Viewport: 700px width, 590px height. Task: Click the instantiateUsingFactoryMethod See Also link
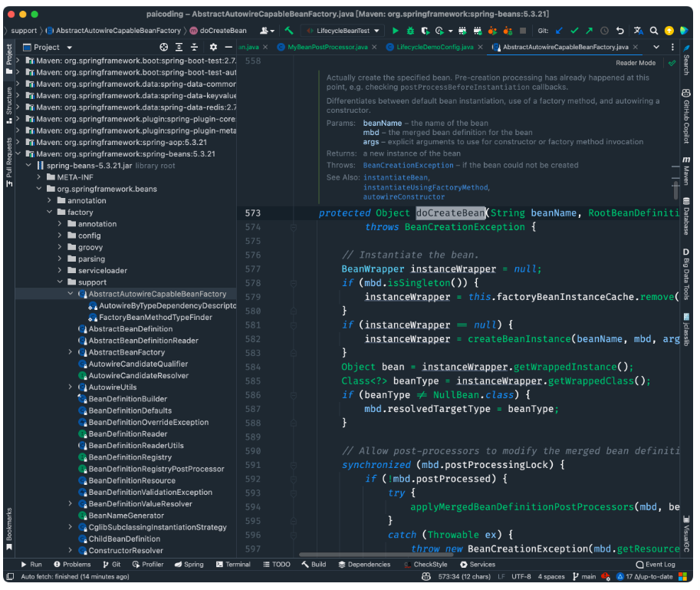click(426, 187)
